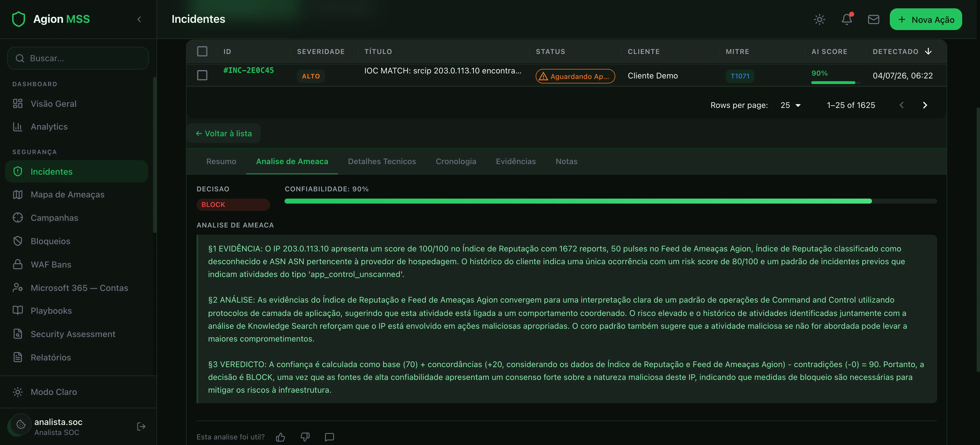Click the Aguardando Ap... status badge

575,76
